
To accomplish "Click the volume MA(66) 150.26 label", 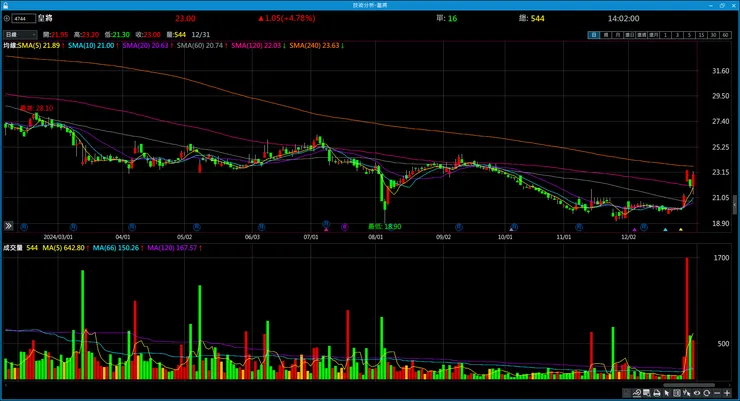I will (118, 248).
